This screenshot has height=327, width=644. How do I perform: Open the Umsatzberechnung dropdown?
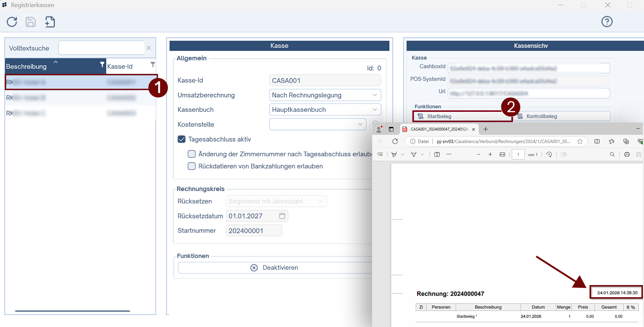[325, 95]
